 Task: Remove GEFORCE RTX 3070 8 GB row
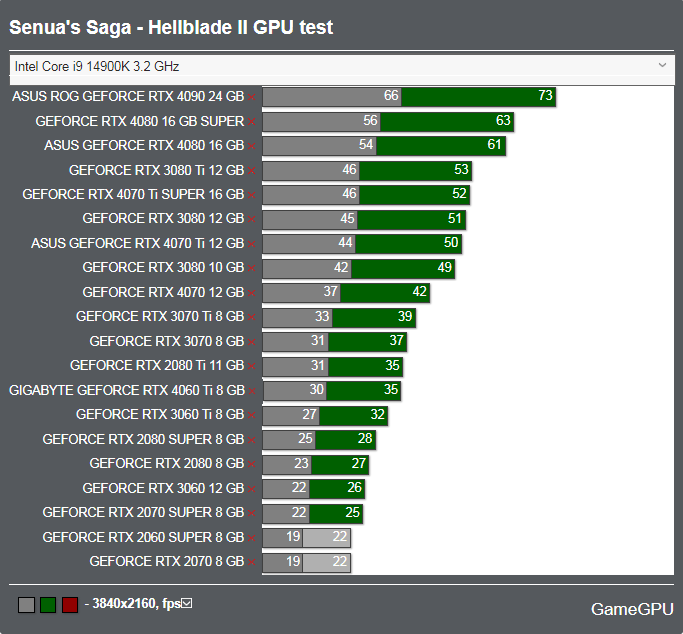251,342
